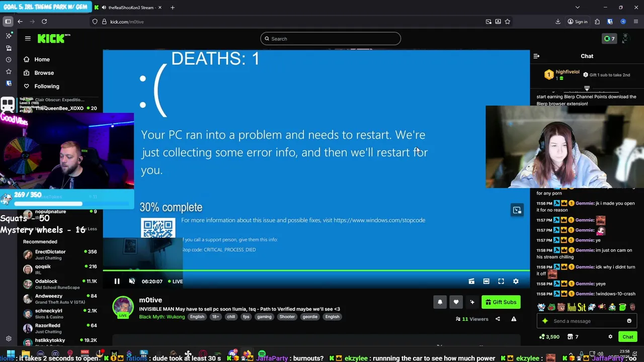Open Odablock's recommended channel
The height and width of the screenshot is (362, 644).
tap(60, 284)
